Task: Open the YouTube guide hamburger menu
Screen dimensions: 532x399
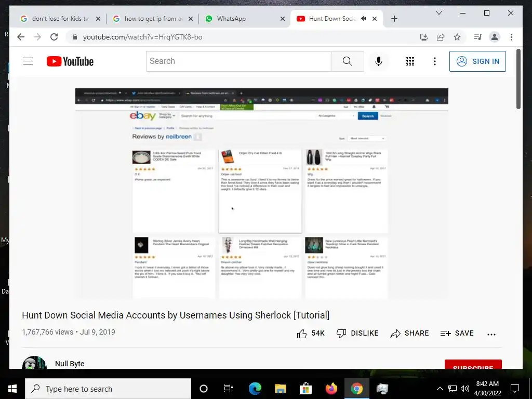Action: [28, 61]
